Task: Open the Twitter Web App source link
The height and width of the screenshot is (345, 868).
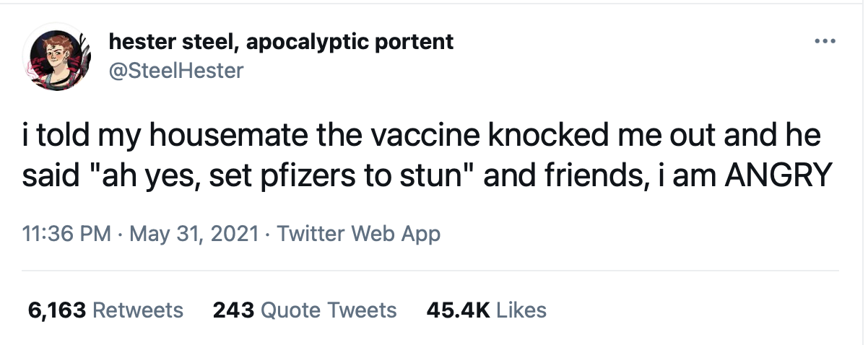Action: [358, 234]
